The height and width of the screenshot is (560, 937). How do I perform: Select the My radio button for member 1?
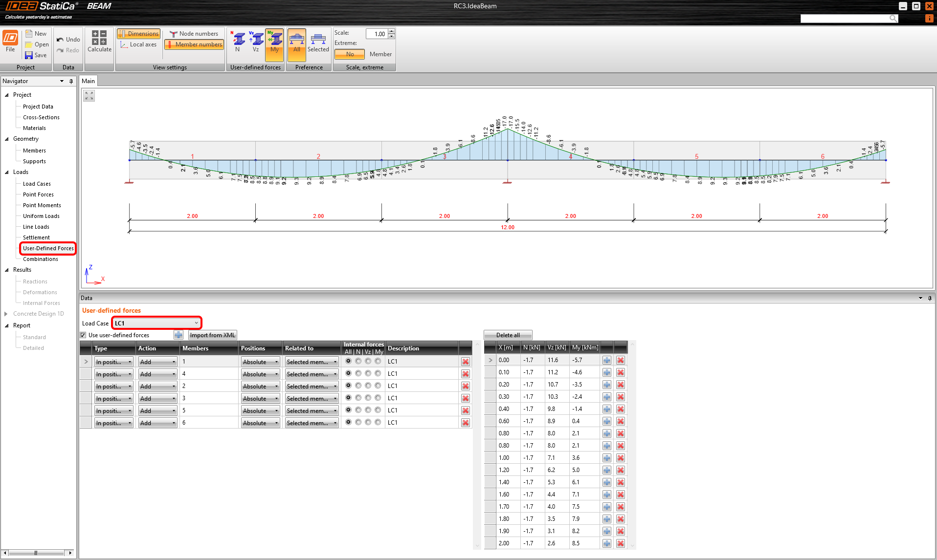tap(378, 361)
